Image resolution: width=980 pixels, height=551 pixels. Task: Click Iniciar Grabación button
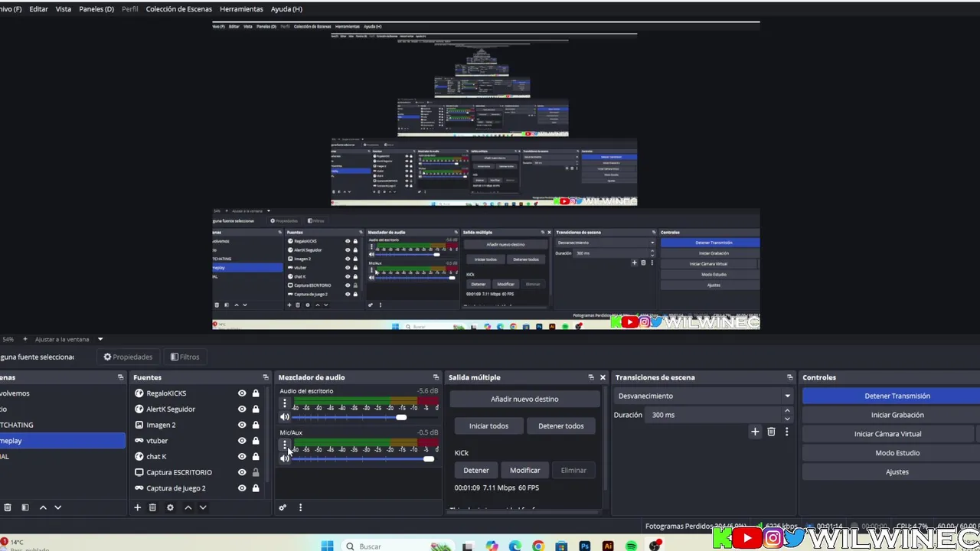[891, 415]
